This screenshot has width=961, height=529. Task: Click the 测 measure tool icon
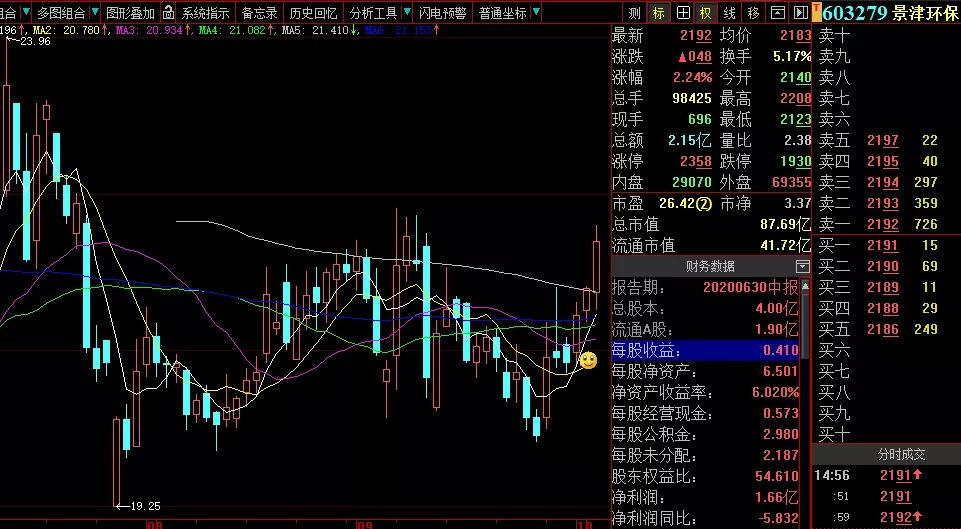tap(635, 13)
